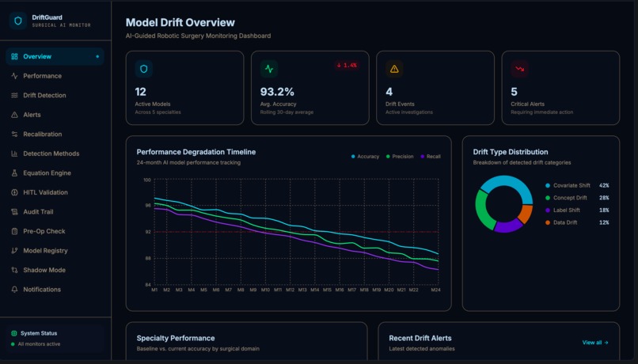The width and height of the screenshot is (638, 364).
Task: Select Equation Engine in sidebar
Action: (55, 173)
